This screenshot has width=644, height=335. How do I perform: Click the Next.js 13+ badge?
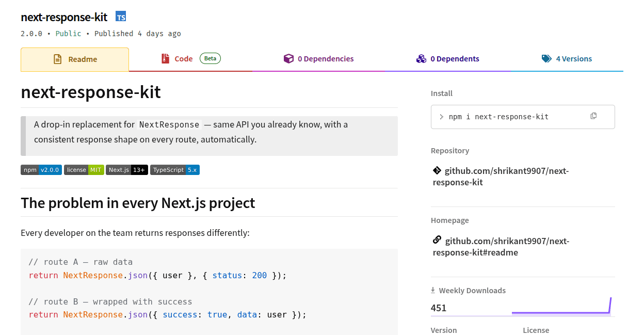[127, 170]
